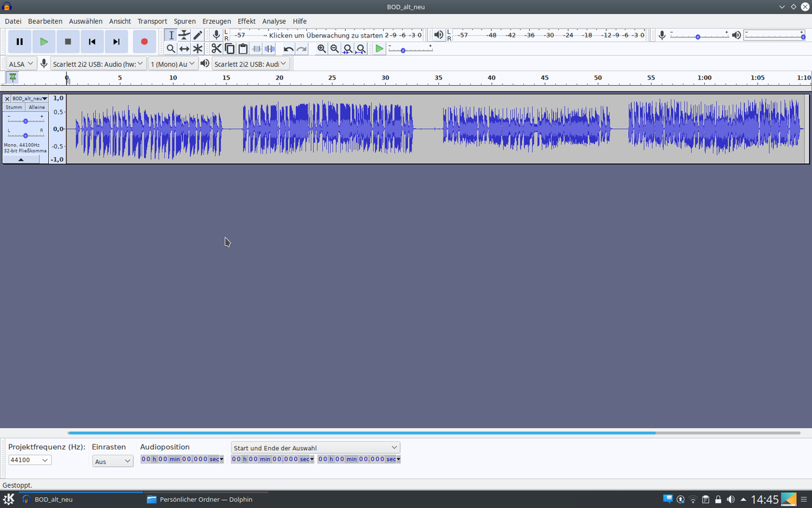
Task: Select the Multi-tool asterisk
Action: (197, 49)
